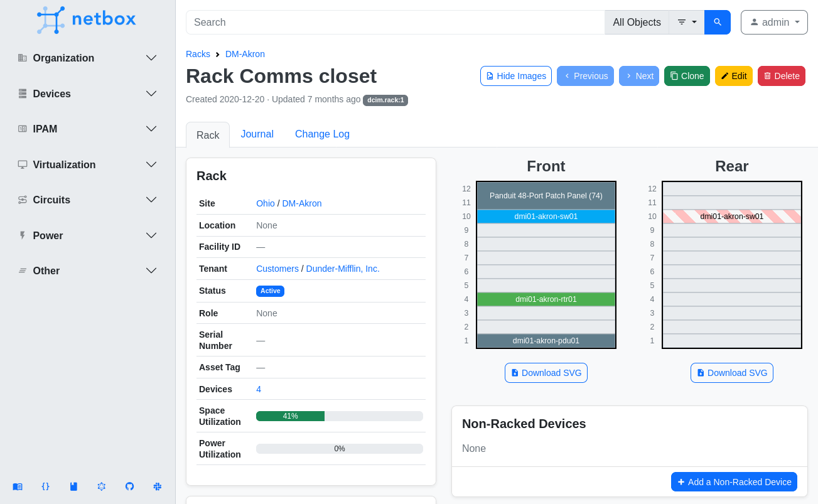Click the Virtualization monitor icon in sidebar
Screen dimensions: 818x504
tap(21, 164)
